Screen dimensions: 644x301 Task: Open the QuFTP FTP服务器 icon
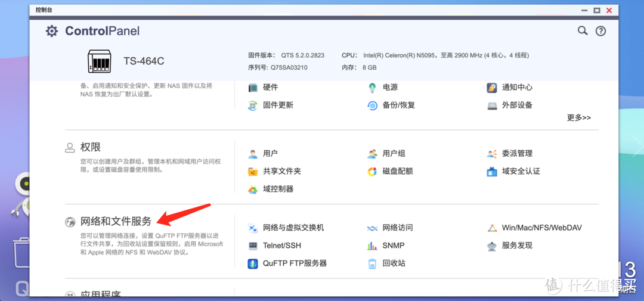click(x=253, y=263)
